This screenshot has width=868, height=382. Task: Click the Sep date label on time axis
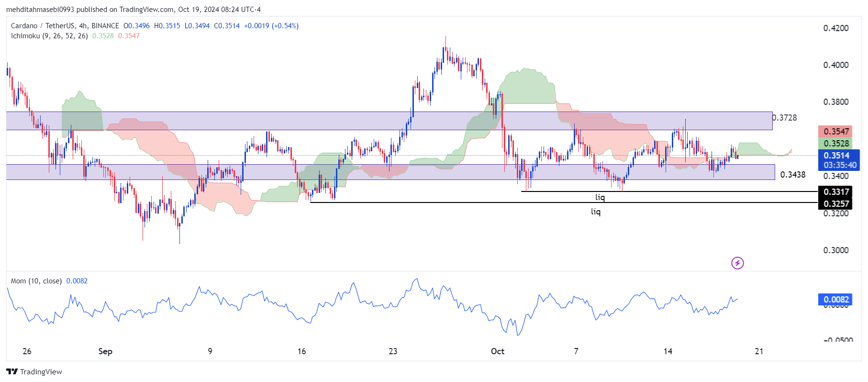click(105, 351)
